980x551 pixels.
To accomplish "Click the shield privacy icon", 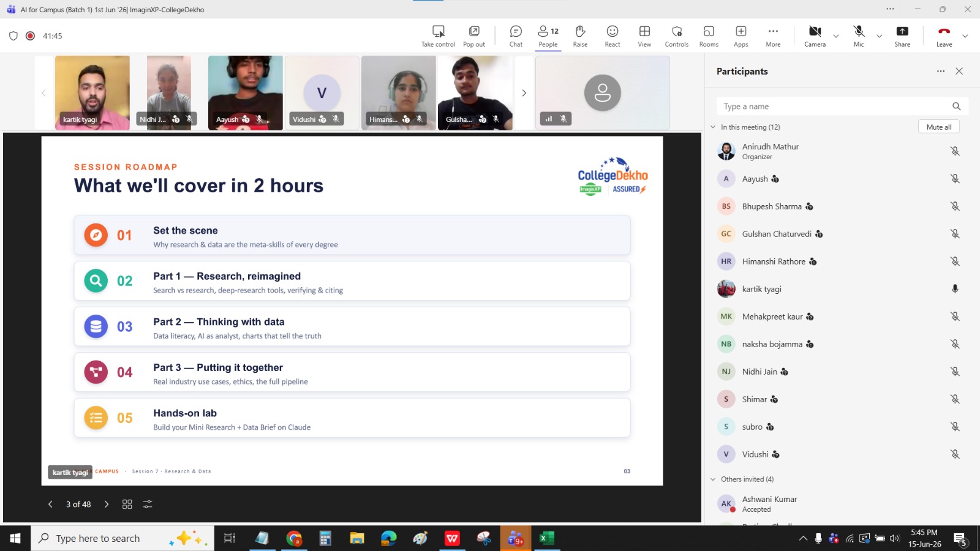I will coord(13,36).
